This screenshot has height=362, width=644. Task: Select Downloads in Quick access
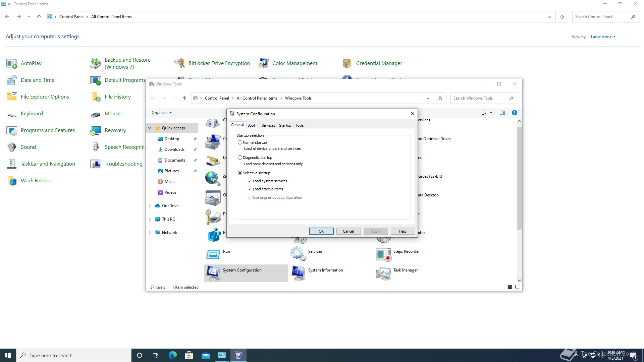click(x=174, y=149)
